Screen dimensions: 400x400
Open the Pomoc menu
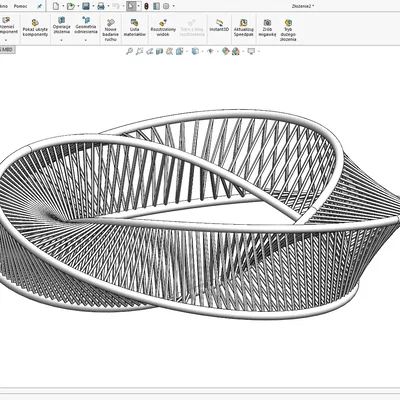coord(20,6)
